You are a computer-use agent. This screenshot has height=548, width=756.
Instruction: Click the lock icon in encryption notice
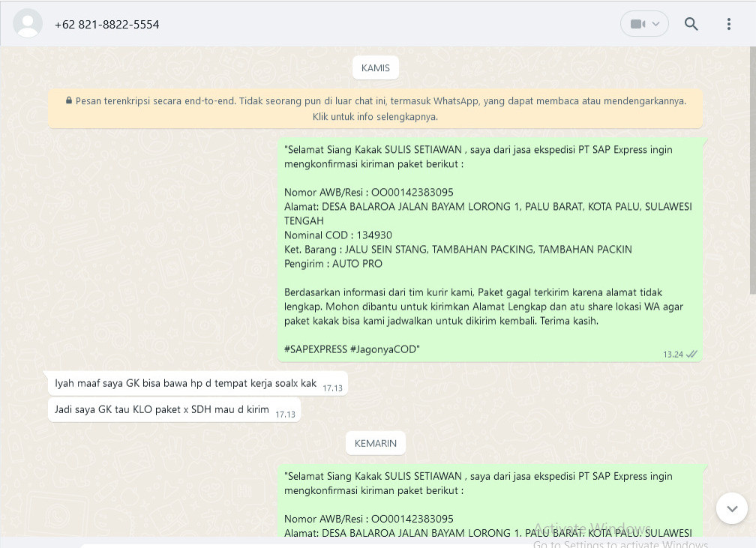[69, 100]
